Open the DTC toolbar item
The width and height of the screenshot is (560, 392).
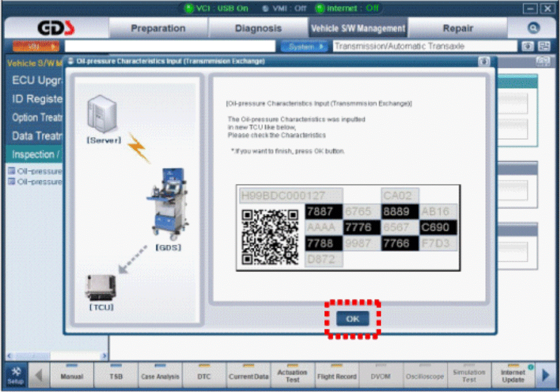coord(204,375)
